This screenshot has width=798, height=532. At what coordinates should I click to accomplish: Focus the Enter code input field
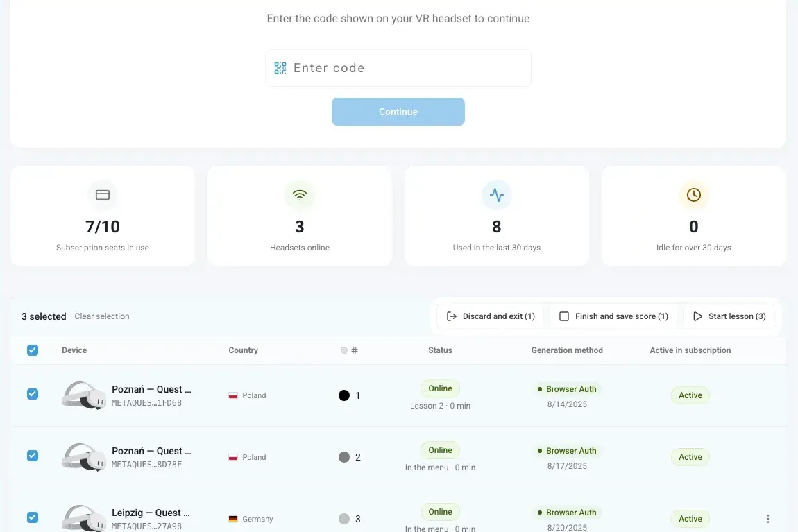click(x=398, y=68)
